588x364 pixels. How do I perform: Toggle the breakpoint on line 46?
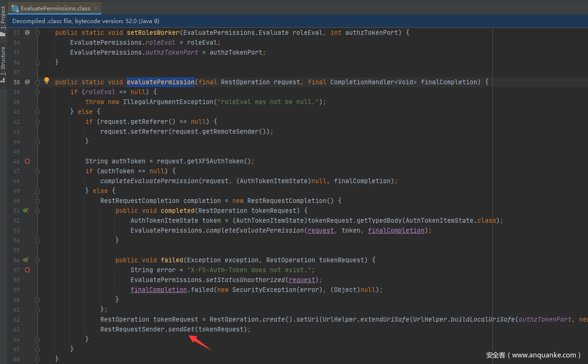click(27, 161)
